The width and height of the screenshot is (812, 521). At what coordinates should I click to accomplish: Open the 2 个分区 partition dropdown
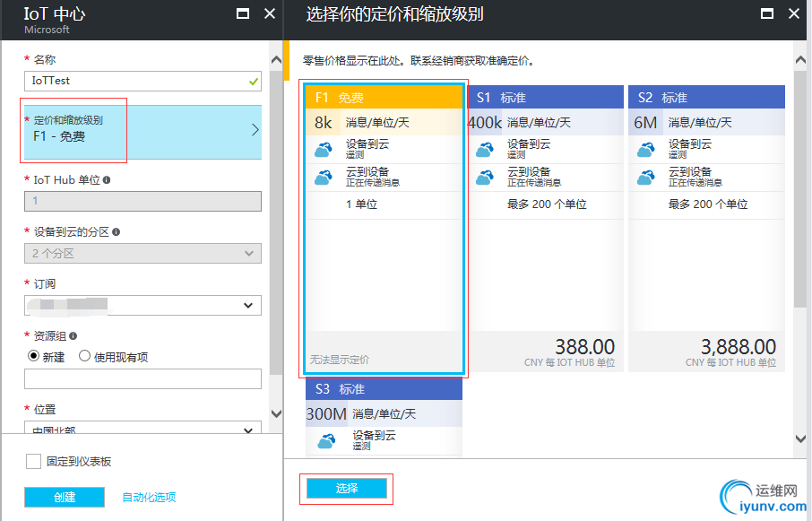143,254
